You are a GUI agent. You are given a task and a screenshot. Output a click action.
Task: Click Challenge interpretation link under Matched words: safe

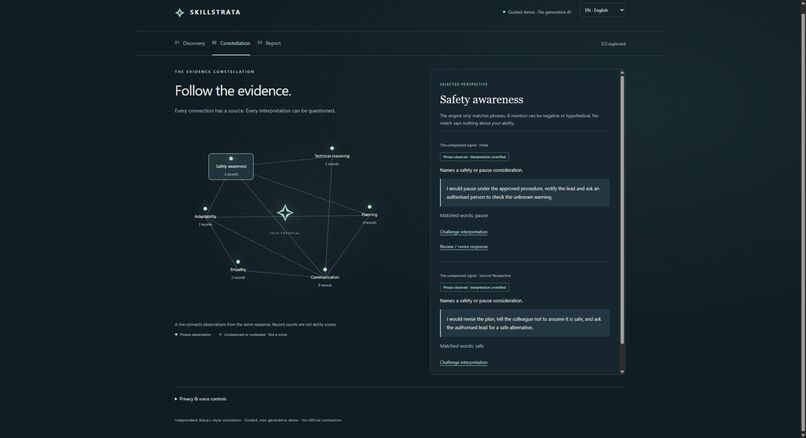point(464,362)
